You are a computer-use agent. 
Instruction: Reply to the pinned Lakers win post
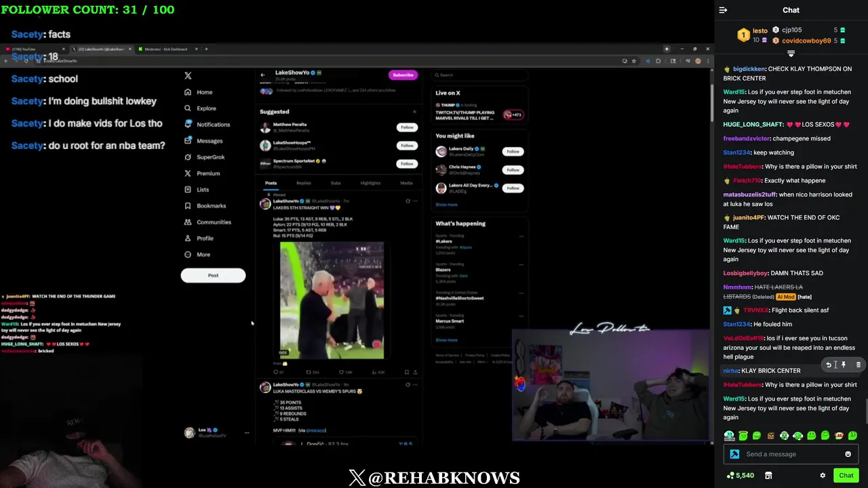pos(277,372)
